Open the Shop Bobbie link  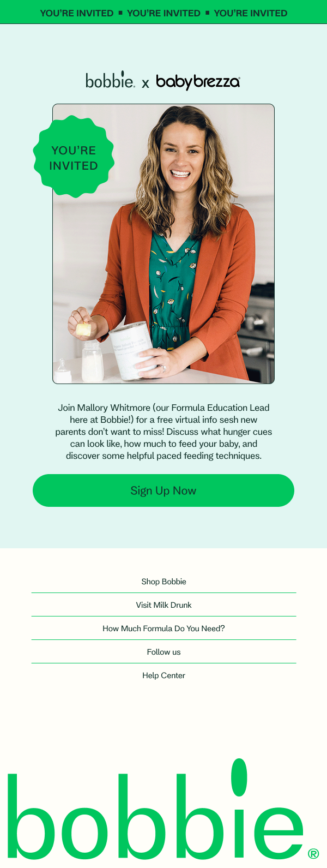point(163,582)
